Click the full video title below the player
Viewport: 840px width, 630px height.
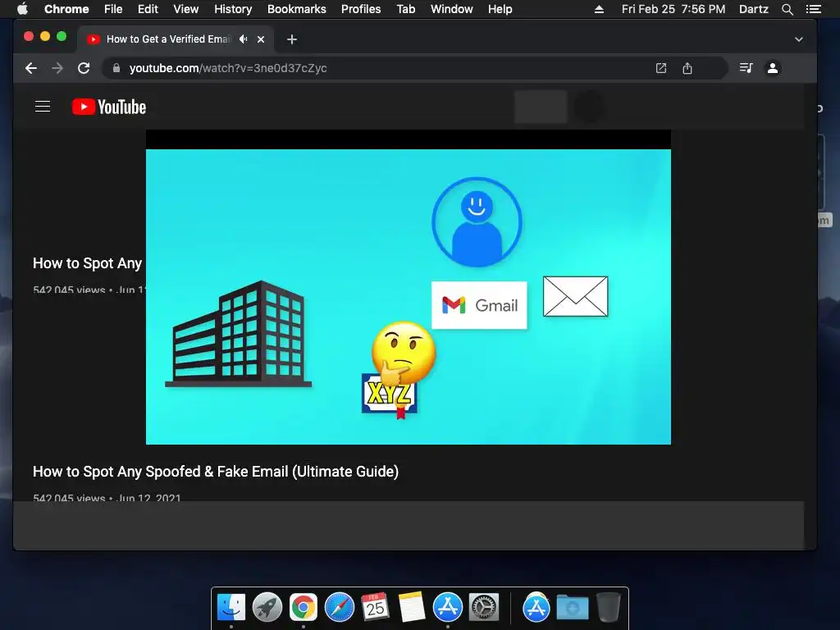coord(216,472)
